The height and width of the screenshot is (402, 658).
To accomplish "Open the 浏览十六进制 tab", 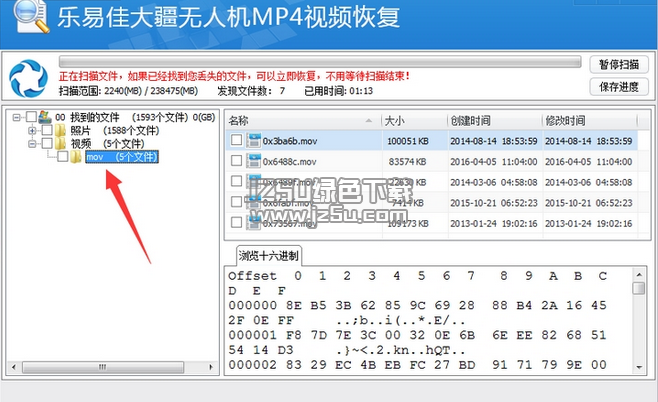I will pyautogui.click(x=269, y=256).
